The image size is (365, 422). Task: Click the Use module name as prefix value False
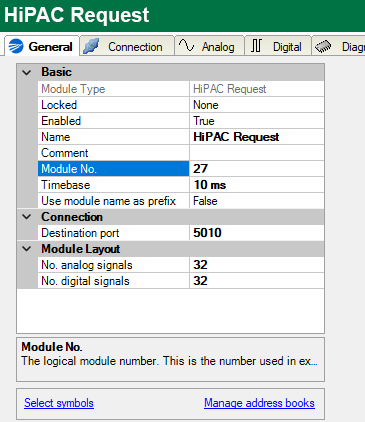pyautogui.click(x=257, y=201)
